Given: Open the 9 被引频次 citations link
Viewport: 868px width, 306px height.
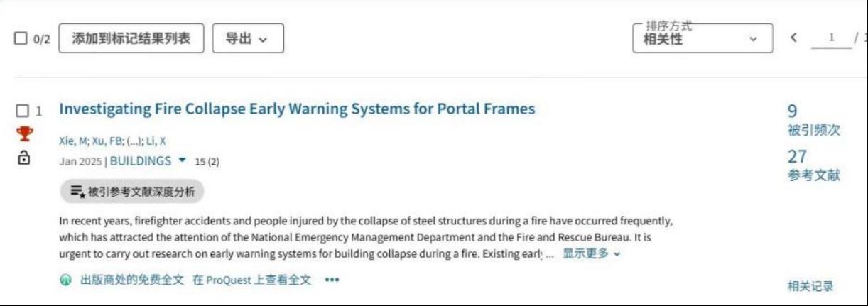Looking at the screenshot, I should click(x=813, y=121).
